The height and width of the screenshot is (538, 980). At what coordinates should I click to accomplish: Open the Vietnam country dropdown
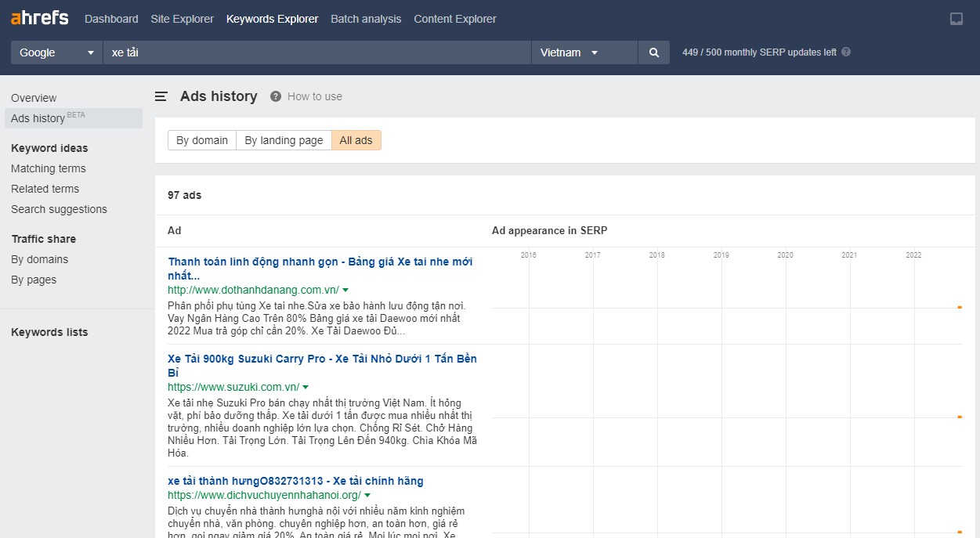584,52
